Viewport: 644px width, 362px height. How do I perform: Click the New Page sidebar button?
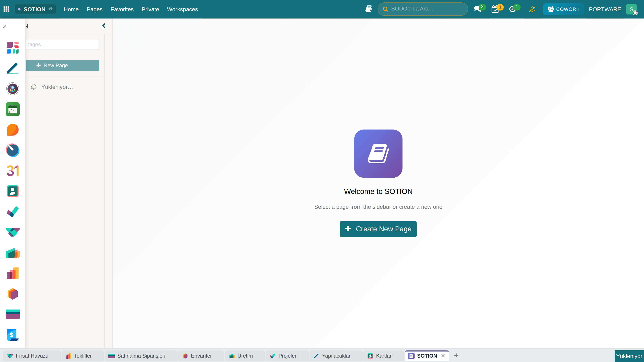click(62, 65)
